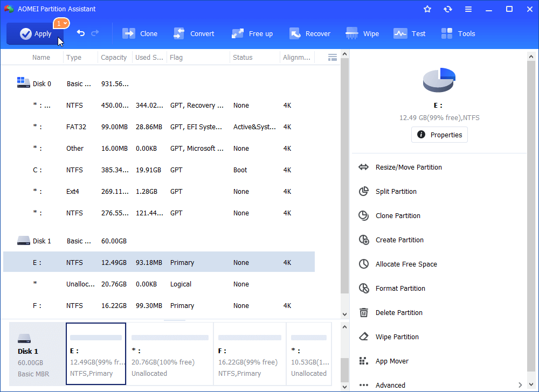The image size is (539, 392).
Task: Click the Wipe Partition eraser icon
Action: coord(364,337)
